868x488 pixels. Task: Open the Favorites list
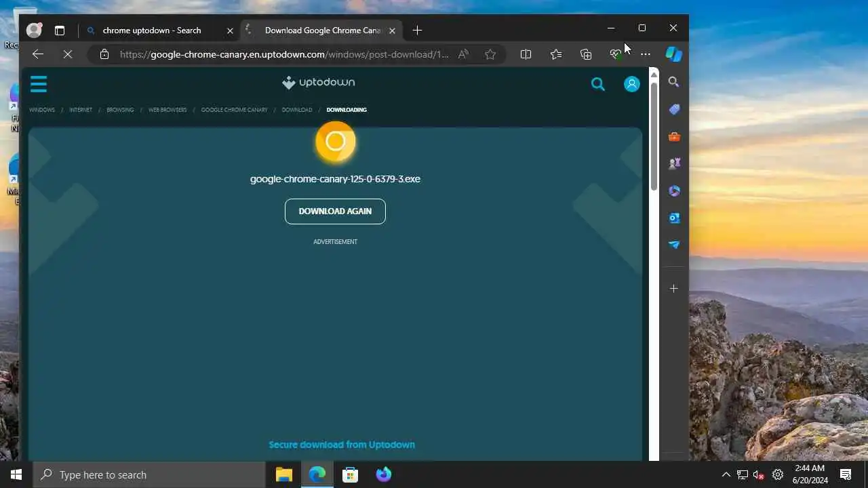pos(556,54)
